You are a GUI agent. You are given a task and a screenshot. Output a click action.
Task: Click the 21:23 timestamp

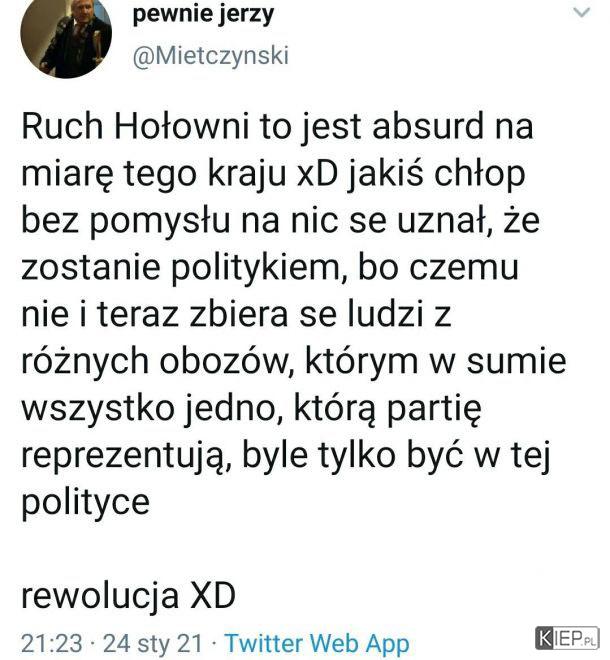click(52, 644)
